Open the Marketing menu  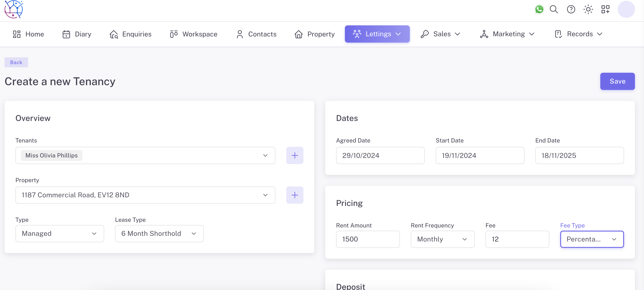[x=507, y=34]
